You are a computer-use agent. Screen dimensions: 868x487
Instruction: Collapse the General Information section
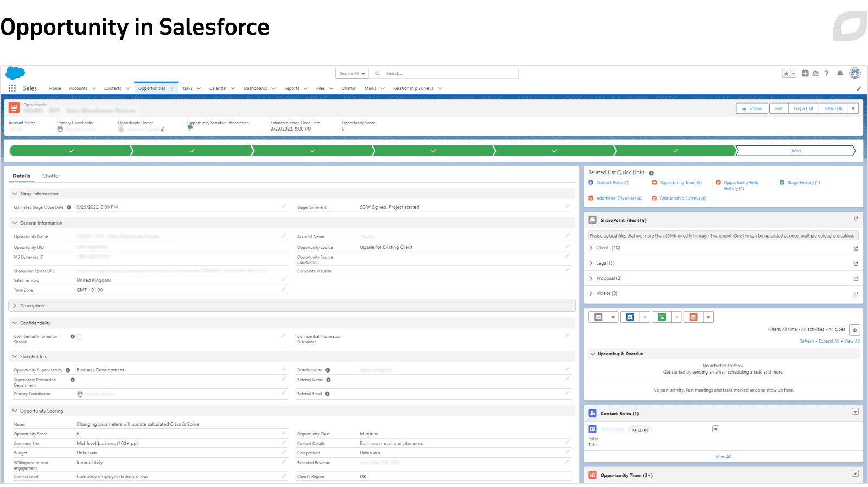point(15,223)
